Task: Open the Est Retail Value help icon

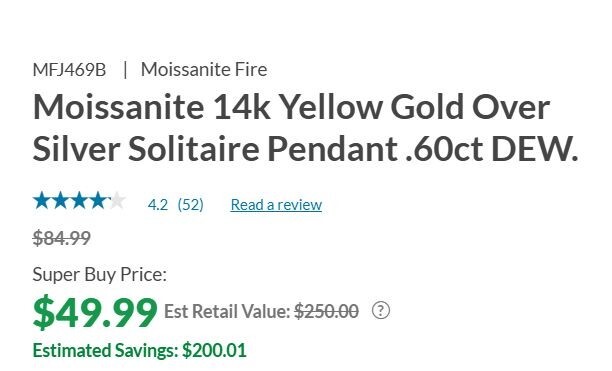Action: pos(381,311)
